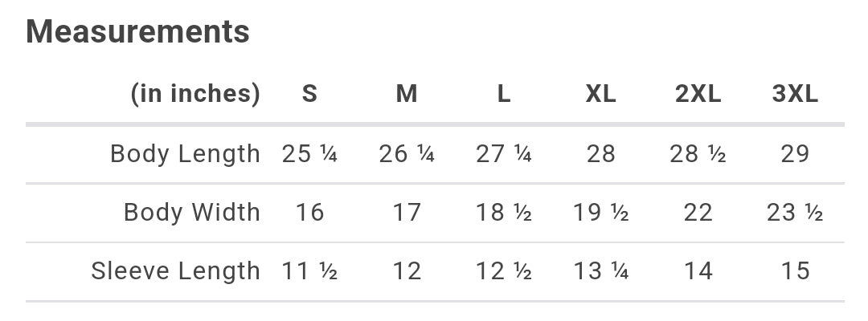The height and width of the screenshot is (321, 868).
Task: Select the 2XL size column header
Action: click(x=698, y=94)
